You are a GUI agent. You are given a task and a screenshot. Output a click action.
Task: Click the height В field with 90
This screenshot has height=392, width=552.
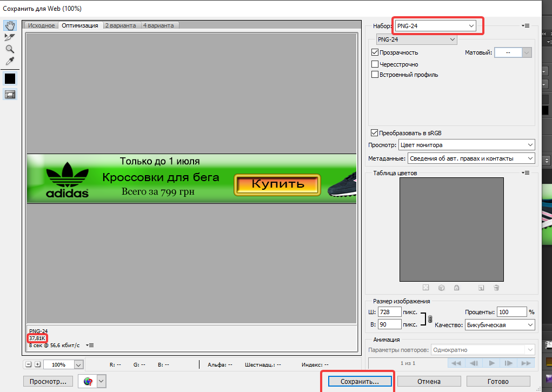(x=389, y=324)
